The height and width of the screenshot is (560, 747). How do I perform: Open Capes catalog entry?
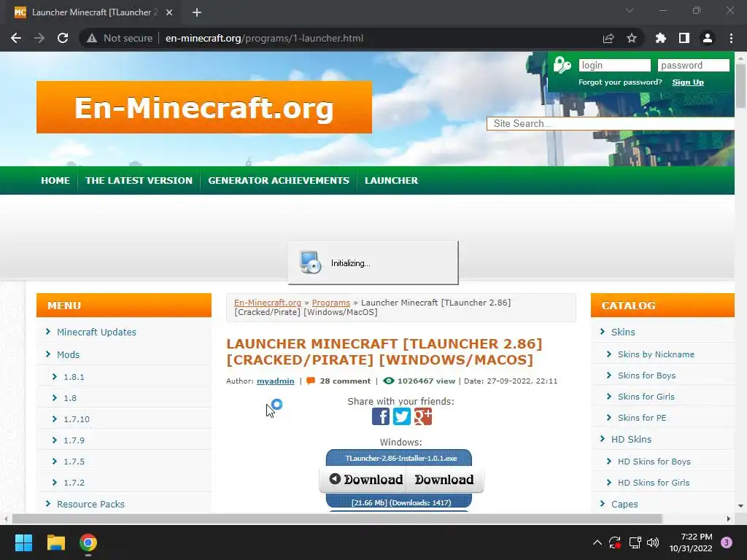coord(624,505)
